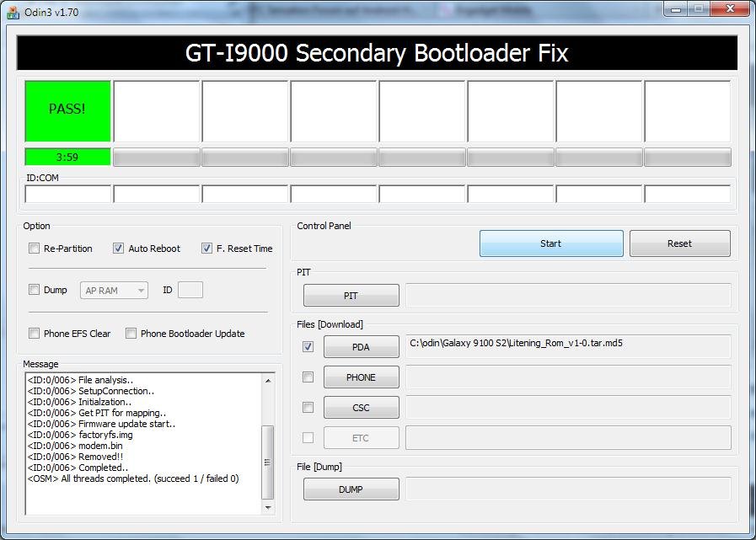The height and width of the screenshot is (540, 756).
Task: Uncheck the Auto Reboot checkbox
Action: (x=118, y=249)
